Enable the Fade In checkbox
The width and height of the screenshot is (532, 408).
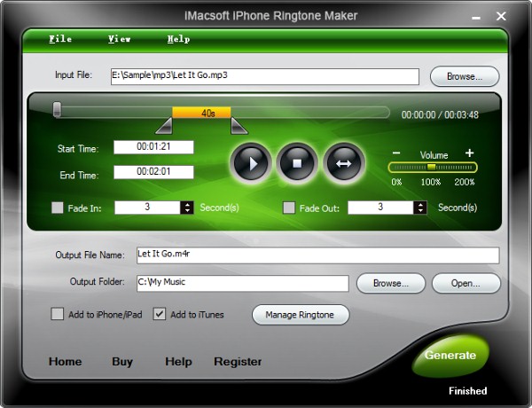tap(58, 208)
